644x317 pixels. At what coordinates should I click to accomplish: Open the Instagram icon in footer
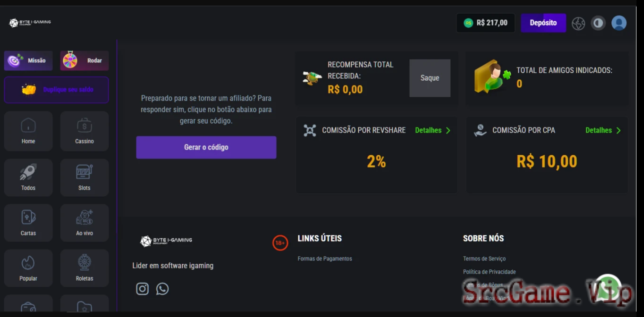click(142, 288)
